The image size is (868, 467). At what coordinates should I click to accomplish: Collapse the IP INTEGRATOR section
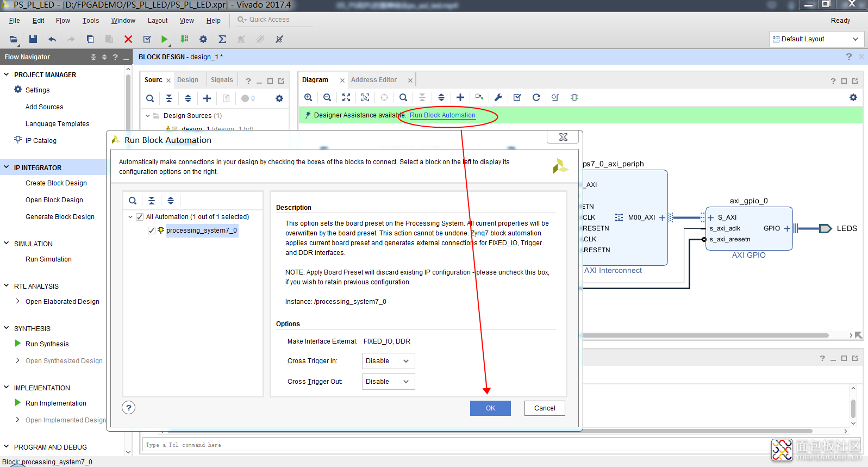tap(7, 167)
